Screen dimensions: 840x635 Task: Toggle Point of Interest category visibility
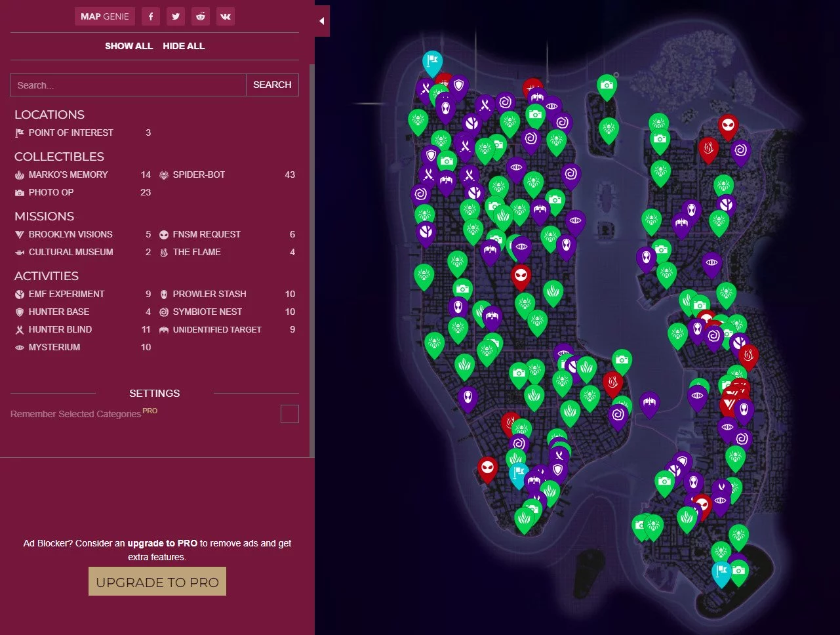click(83, 133)
